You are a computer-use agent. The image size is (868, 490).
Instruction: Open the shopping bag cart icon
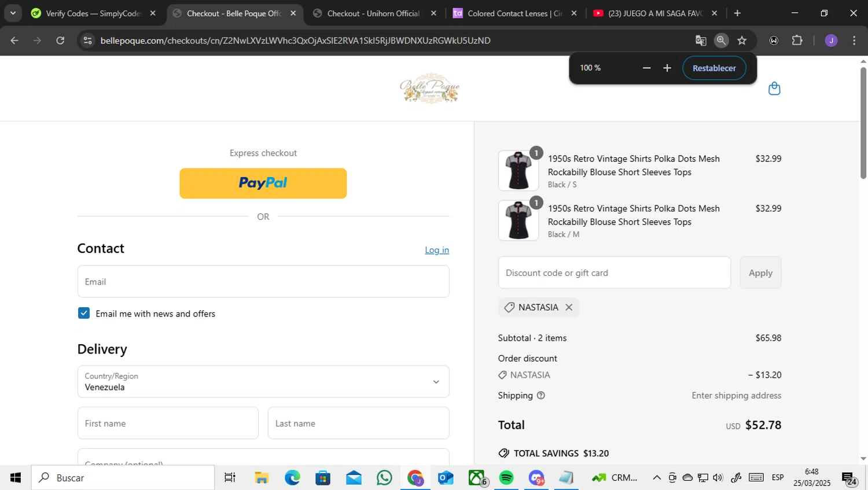click(x=774, y=89)
